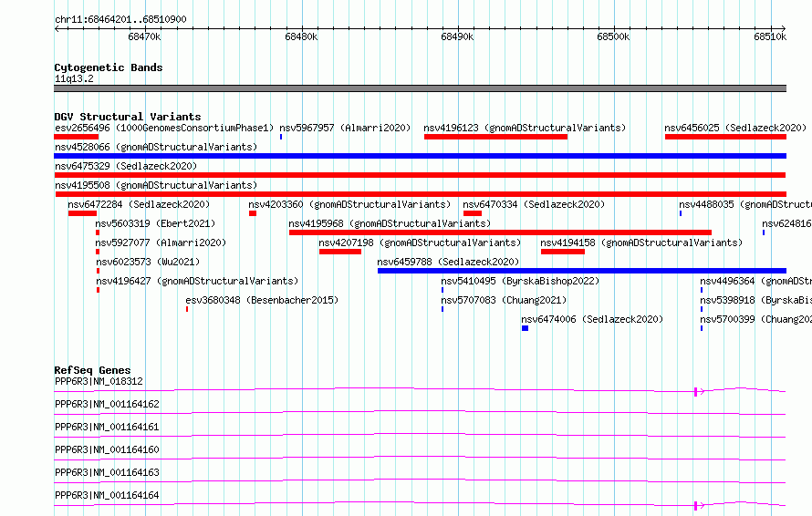The image size is (812, 516).
Task: Select the blue nsv4528066 variant bar
Action: (x=420, y=156)
